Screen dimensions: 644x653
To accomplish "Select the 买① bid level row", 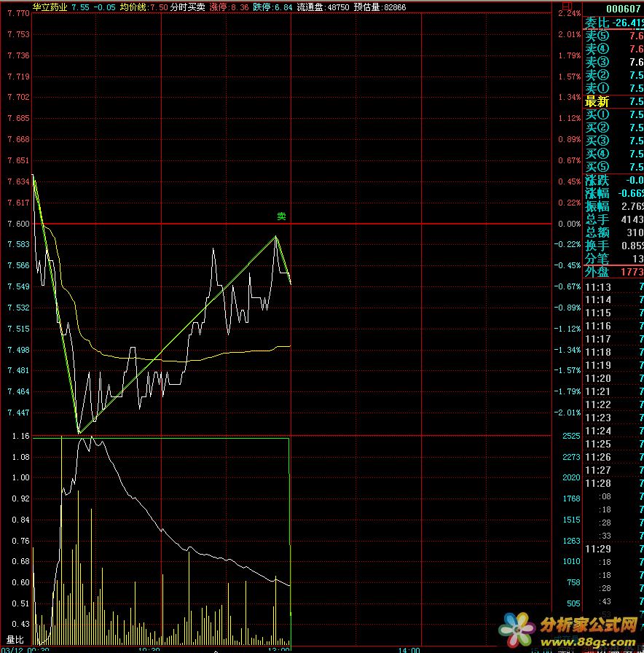I will (613, 114).
